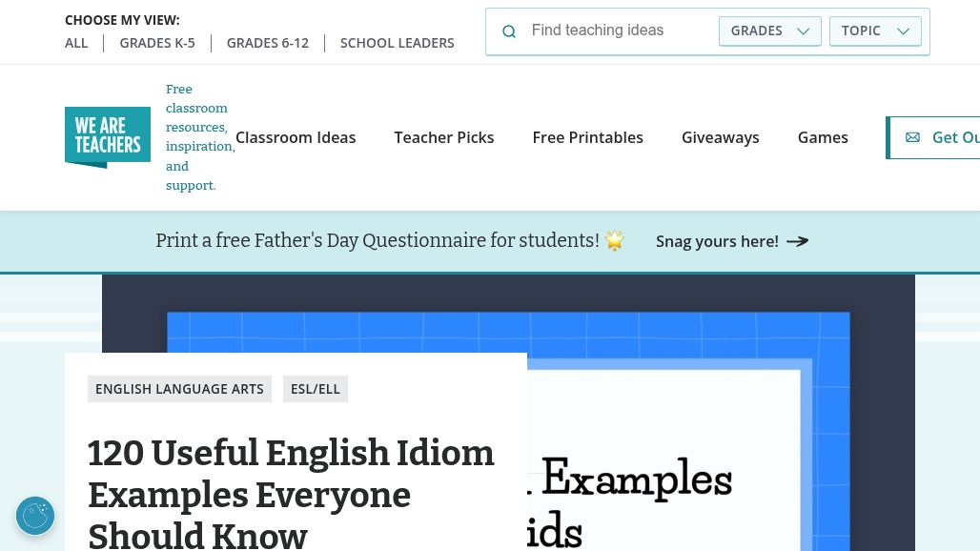Focus the Find teaching ideas search field
This screenshot has width=980, height=551.
[x=619, y=31]
